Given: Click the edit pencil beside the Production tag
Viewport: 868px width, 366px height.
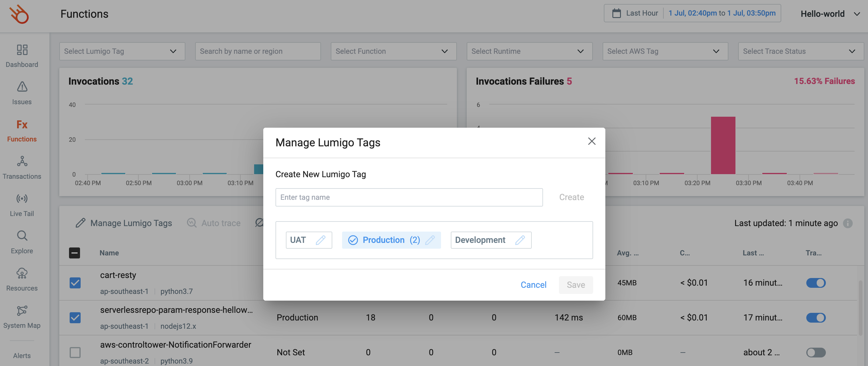Looking at the screenshot, I should [430, 240].
